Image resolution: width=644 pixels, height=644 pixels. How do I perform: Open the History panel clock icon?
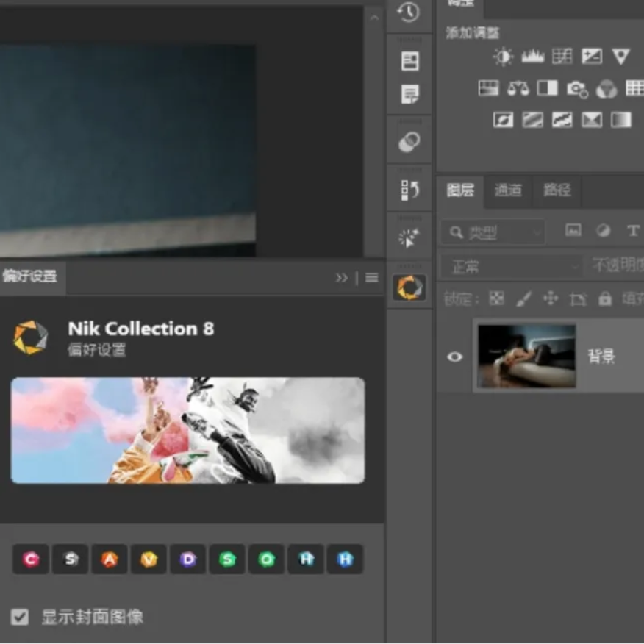[409, 12]
